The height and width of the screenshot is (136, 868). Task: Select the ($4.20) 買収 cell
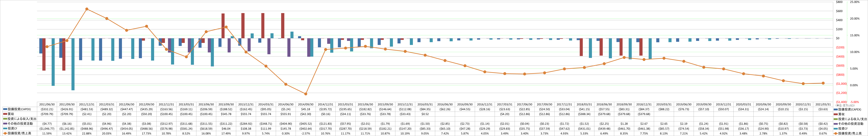505,114
